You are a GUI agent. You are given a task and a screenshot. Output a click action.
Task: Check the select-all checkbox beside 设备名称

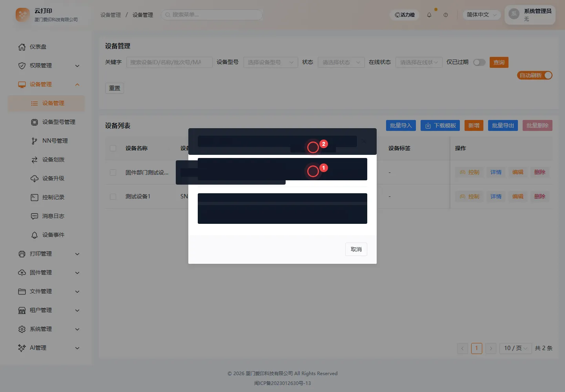pos(113,148)
